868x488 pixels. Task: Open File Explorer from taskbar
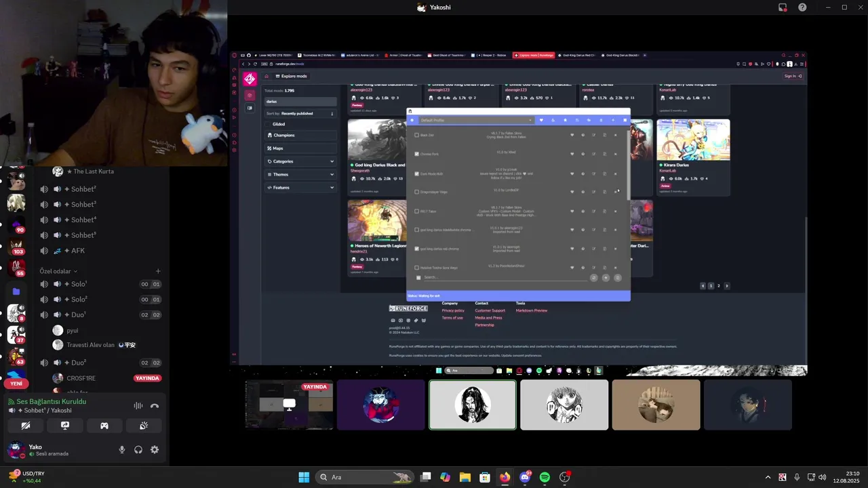(x=465, y=477)
